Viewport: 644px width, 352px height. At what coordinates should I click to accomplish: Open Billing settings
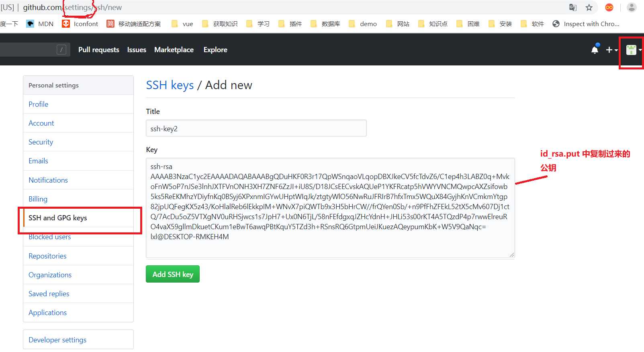coord(78,199)
